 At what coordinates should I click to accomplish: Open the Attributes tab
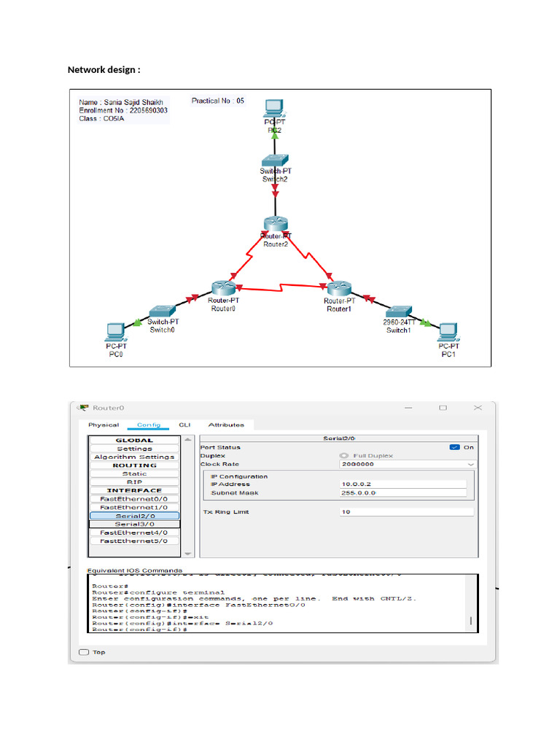(226, 425)
